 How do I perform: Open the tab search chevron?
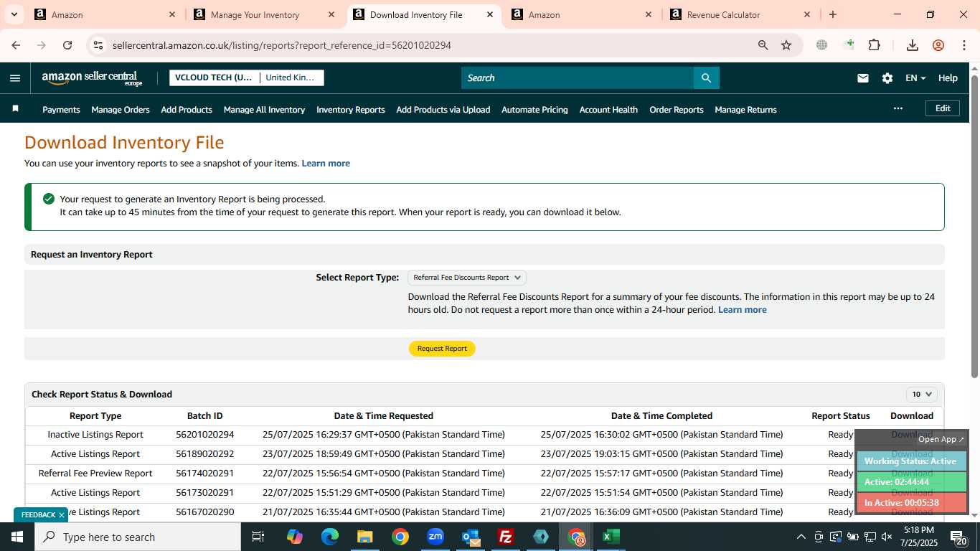14,14
